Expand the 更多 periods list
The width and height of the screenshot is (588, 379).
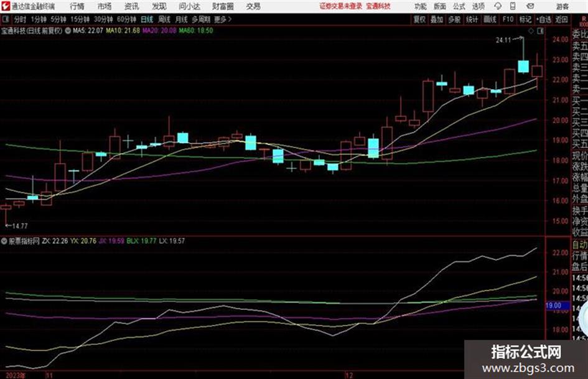tap(223, 19)
